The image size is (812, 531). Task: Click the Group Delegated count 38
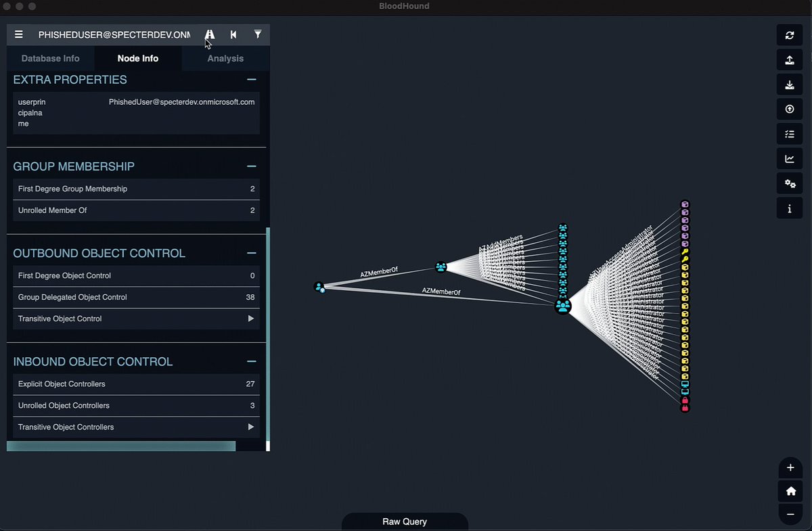pos(250,297)
